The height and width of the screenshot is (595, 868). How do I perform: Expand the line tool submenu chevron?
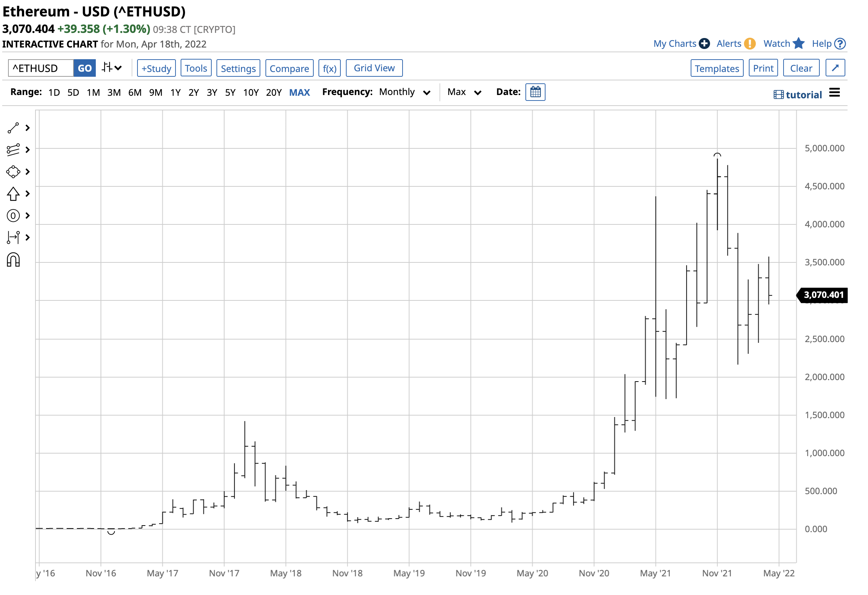tap(27, 128)
